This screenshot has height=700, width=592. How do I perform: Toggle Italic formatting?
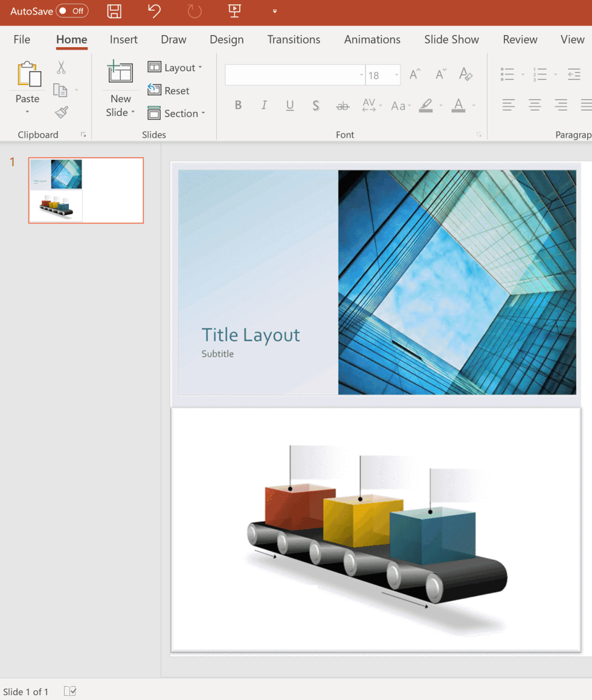[264, 106]
